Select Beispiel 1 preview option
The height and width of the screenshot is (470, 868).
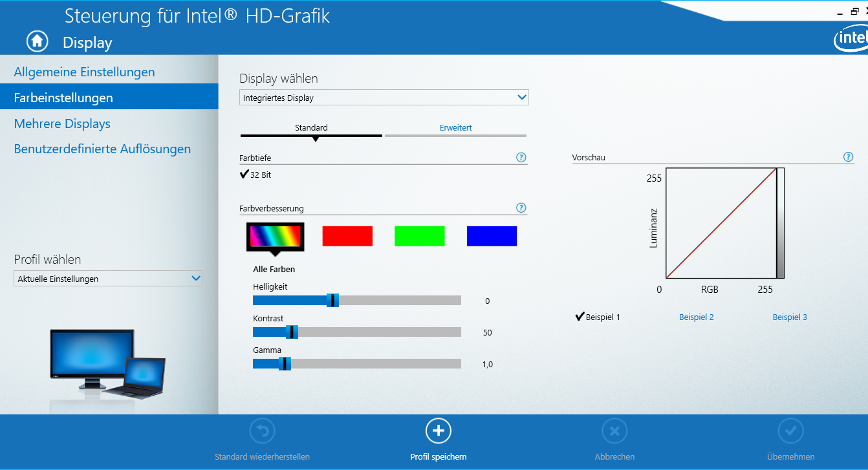tap(598, 317)
